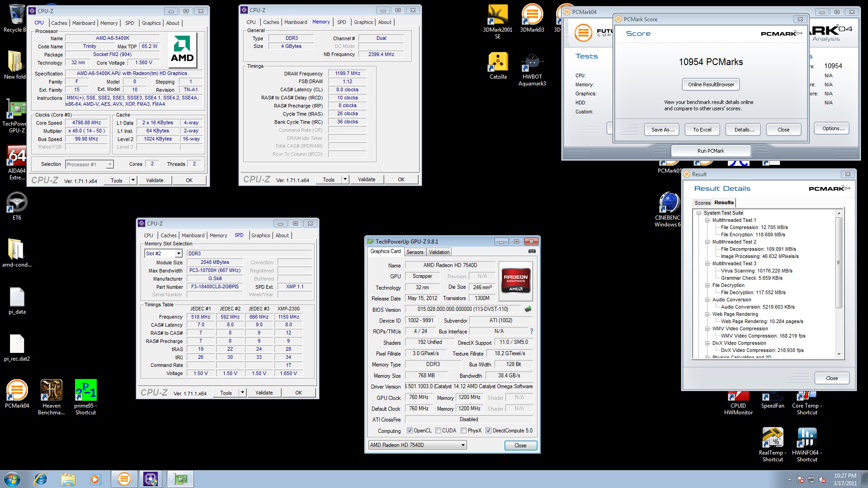This screenshot has width=868, height=488.
Task: Open the prime95 shortcut icon
Action: tap(85, 397)
